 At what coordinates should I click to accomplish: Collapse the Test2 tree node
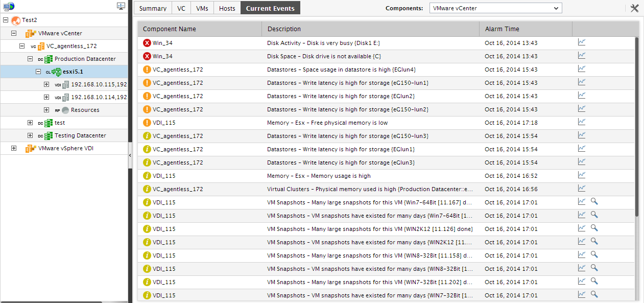pyautogui.click(x=6, y=20)
